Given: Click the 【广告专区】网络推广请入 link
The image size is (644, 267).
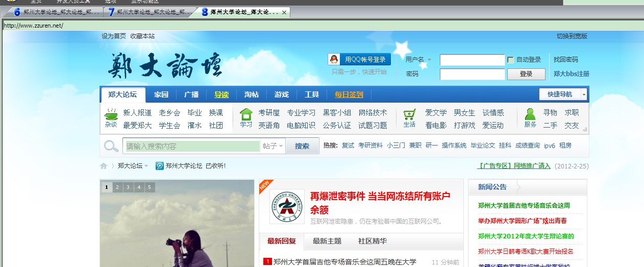Looking at the screenshot, I should pyautogui.click(x=514, y=166).
